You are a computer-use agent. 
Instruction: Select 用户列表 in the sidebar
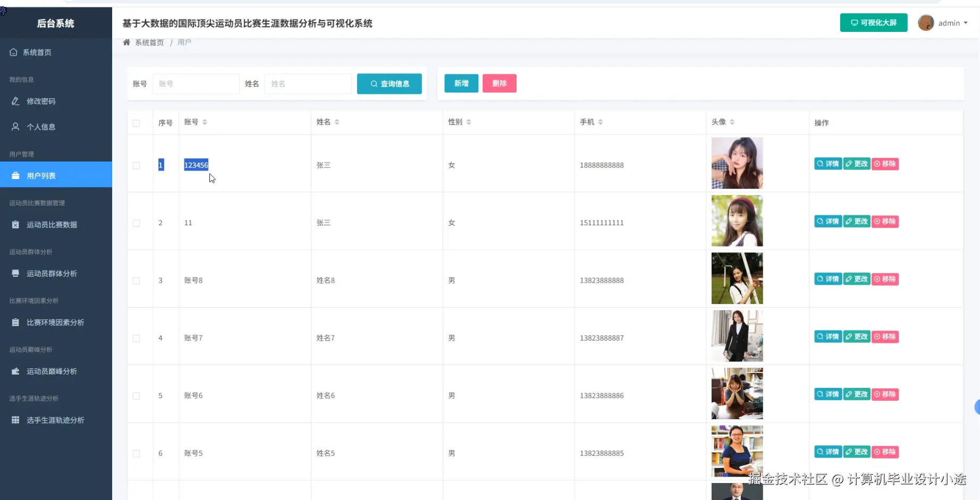(56, 175)
